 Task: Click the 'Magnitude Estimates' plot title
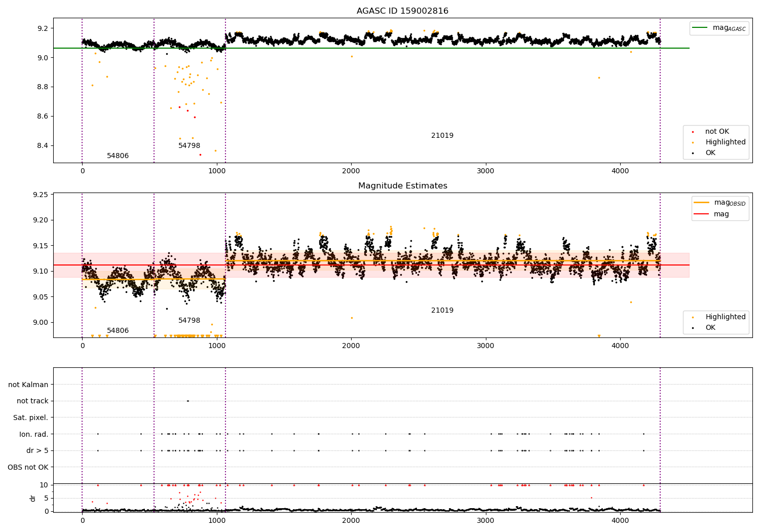(x=402, y=186)
